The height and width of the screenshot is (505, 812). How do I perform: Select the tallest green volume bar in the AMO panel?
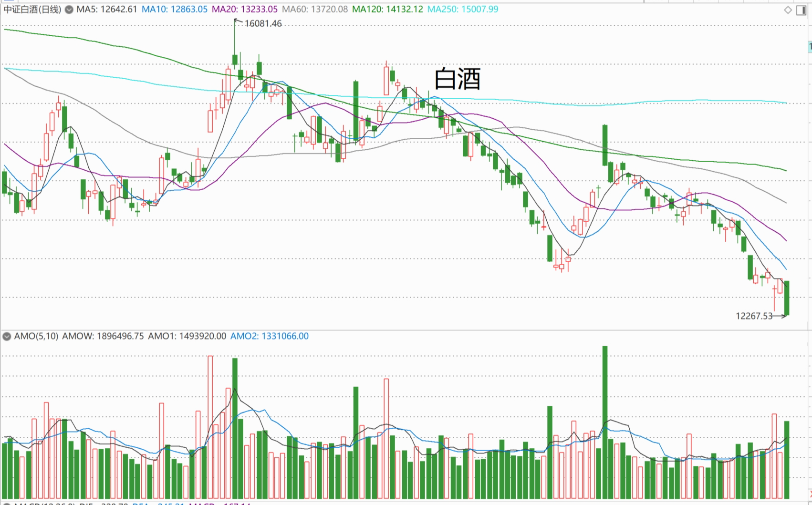tap(605, 423)
